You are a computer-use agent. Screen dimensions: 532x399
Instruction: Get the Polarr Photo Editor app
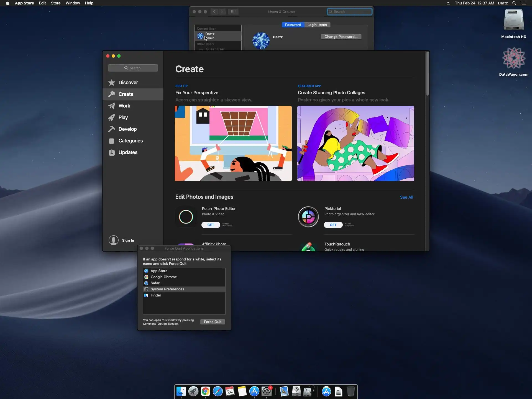(211, 225)
